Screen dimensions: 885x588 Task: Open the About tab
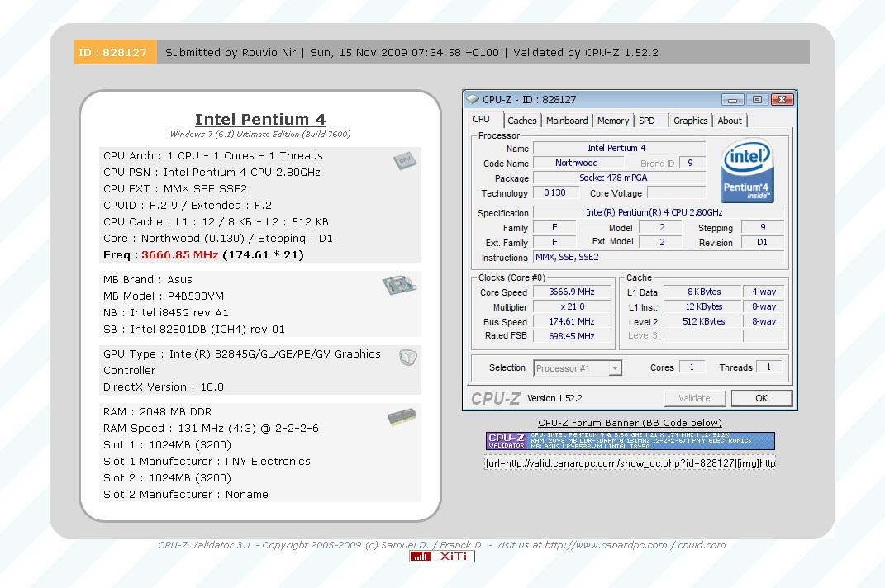730,121
